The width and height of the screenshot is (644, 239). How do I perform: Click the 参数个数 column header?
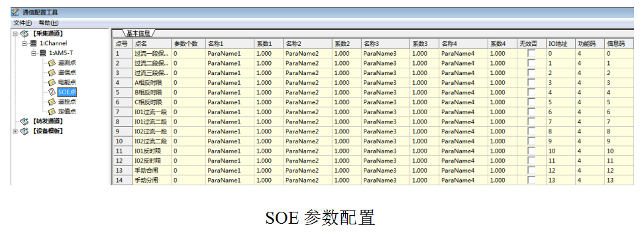click(188, 44)
